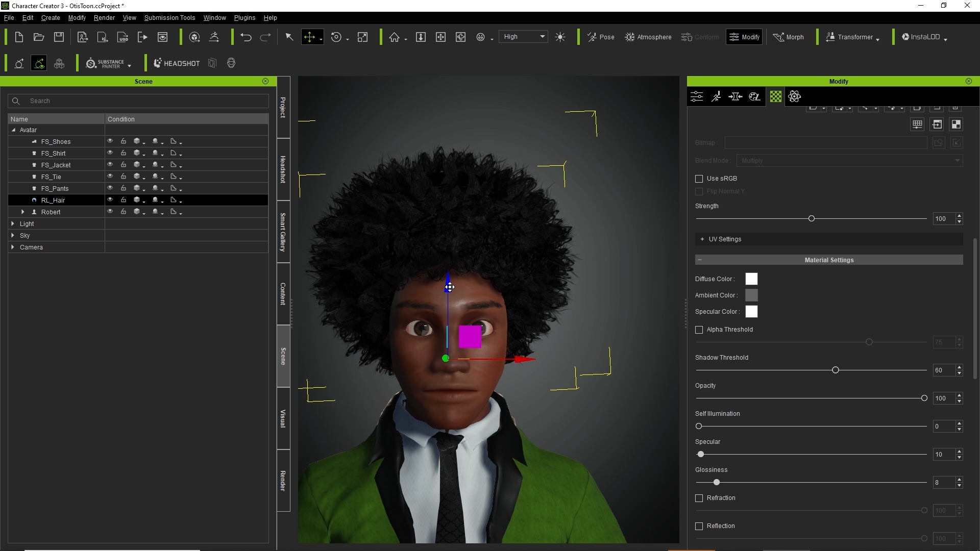Activate the Rotate tool
The width and height of the screenshot is (980, 551).
tap(336, 37)
